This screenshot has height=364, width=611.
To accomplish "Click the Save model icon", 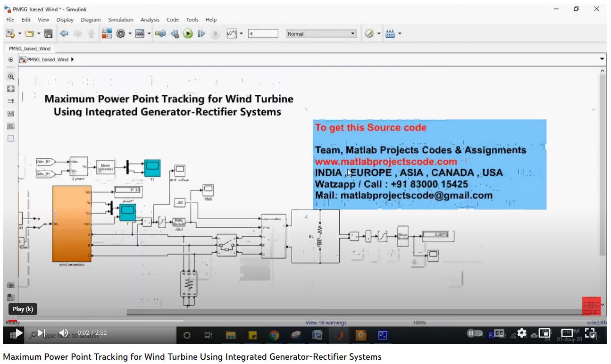I will click(x=48, y=33).
